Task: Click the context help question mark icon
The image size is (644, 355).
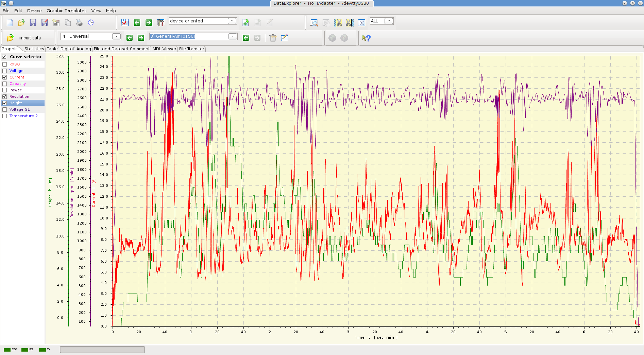Action: (x=366, y=38)
